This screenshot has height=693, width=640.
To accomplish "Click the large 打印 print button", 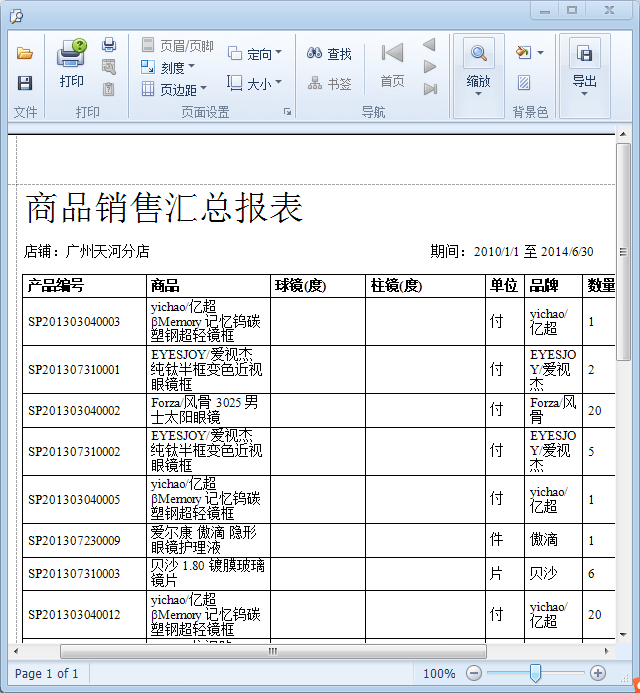I will pos(72,63).
